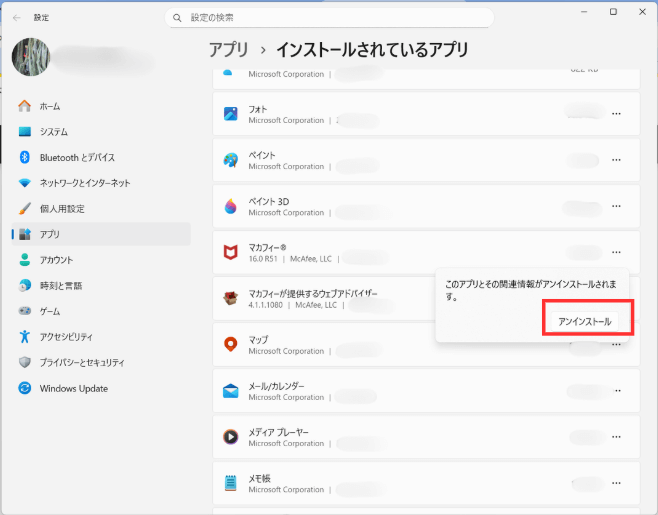Click the home icon beside ホーム
The image size is (658, 515).
point(25,106)
